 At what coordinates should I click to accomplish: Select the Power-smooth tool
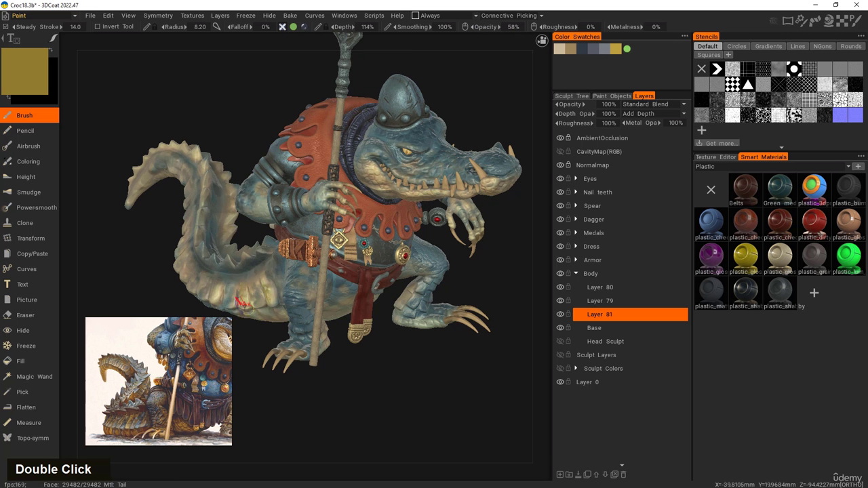pos(29,207)
